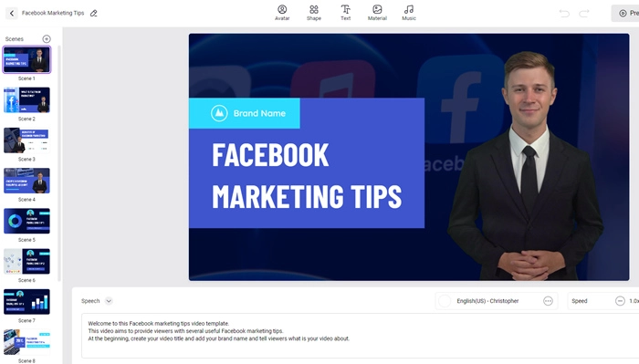Decrease speech speed with minus button
This screenshot has width=639, height=364.
[x=620, y=301]
